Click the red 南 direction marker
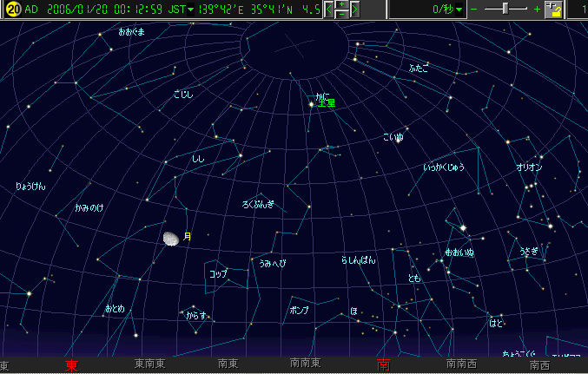Screen dimensions: 588x374 point(383,365)
